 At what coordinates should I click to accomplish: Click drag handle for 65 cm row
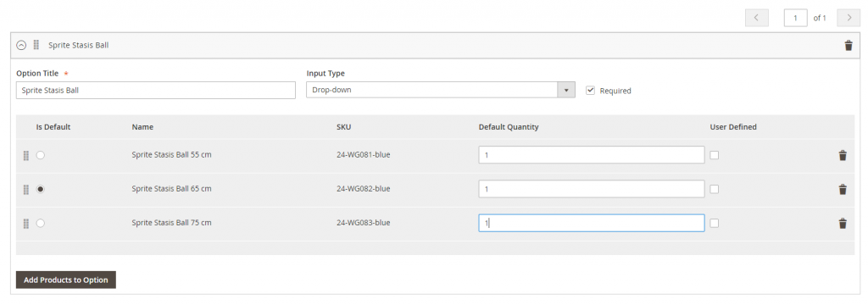[x=25, y=189]
